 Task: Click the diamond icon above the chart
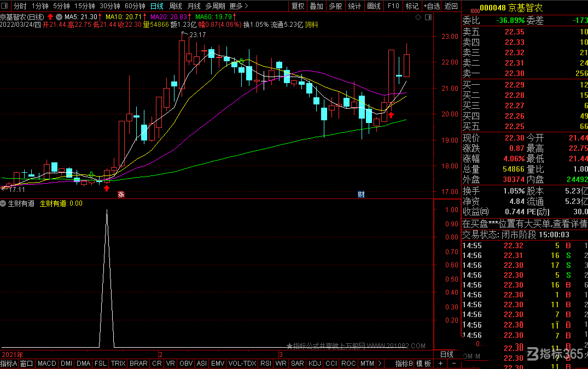418,17
